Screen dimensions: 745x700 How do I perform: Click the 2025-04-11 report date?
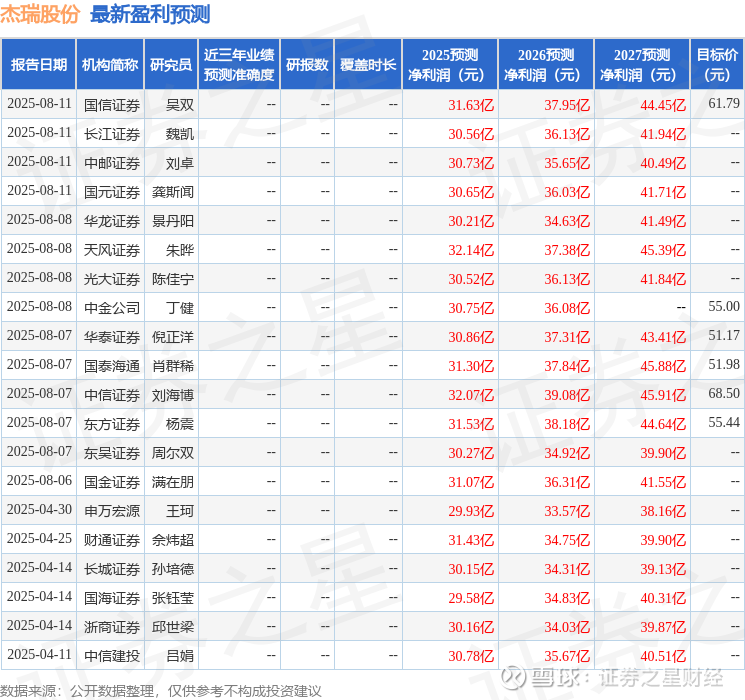point(39,654)
